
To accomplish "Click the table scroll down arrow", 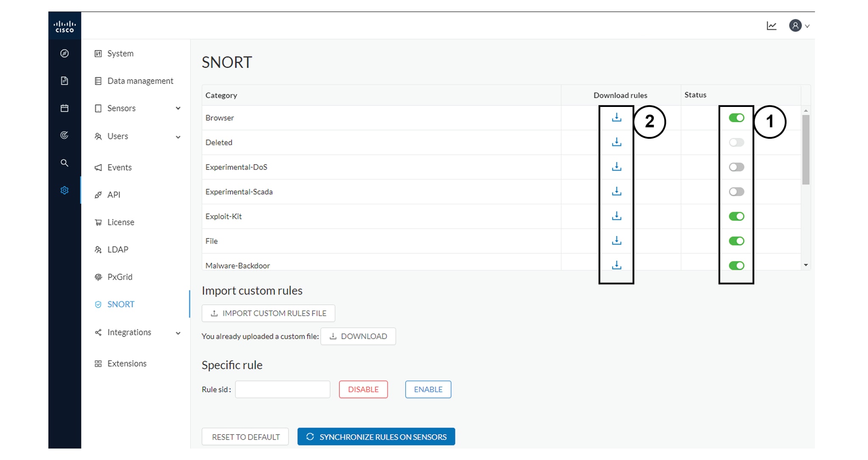I will pos(806,265).
